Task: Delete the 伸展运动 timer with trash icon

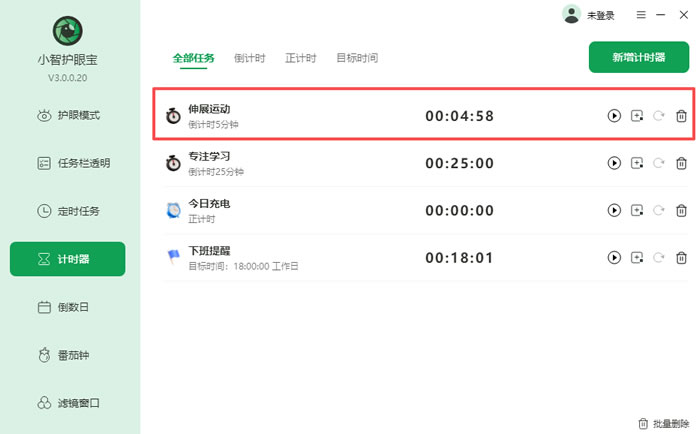Action: (x=681, y=116)
